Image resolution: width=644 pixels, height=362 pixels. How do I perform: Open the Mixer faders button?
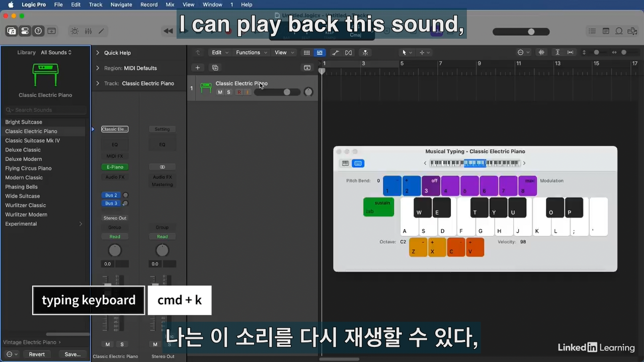coord(88,31)
